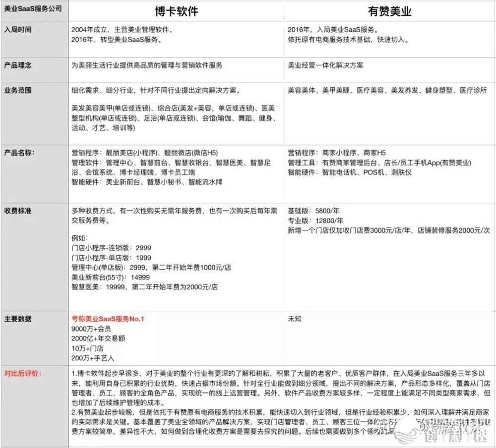The width and height of the screenshot is (496, 448).
Task: Click the red row label "对比后评价:"
Action: click(x=22, y=373)
